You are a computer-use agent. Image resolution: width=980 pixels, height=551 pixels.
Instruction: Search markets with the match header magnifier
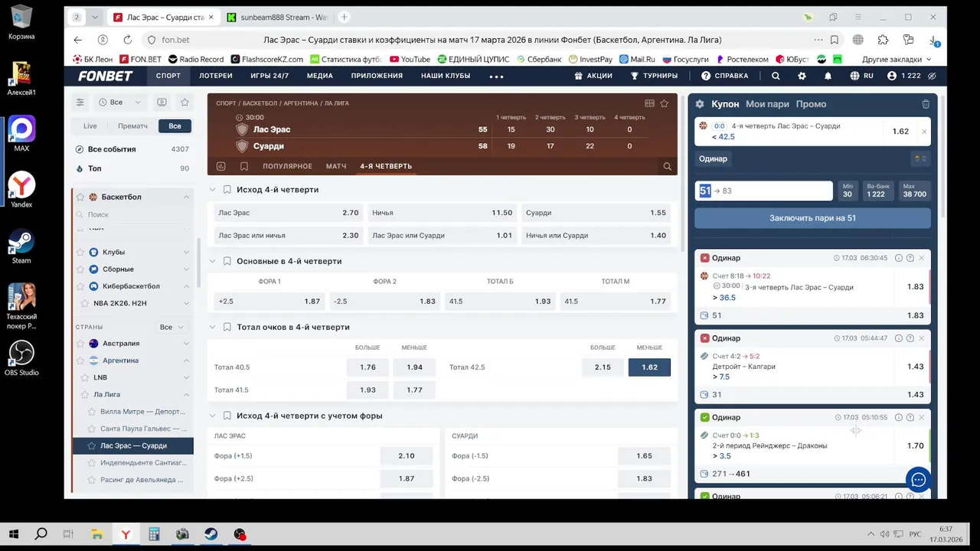tap(667, 166)
